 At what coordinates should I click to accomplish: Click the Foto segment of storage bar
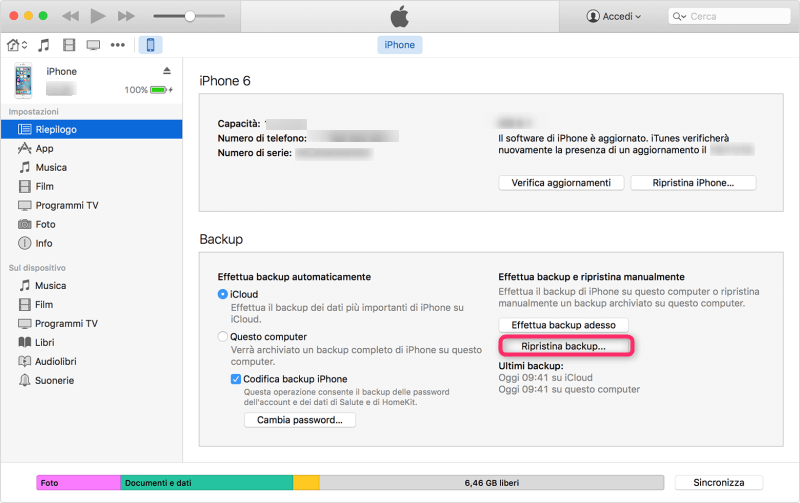tap(78, 483)
